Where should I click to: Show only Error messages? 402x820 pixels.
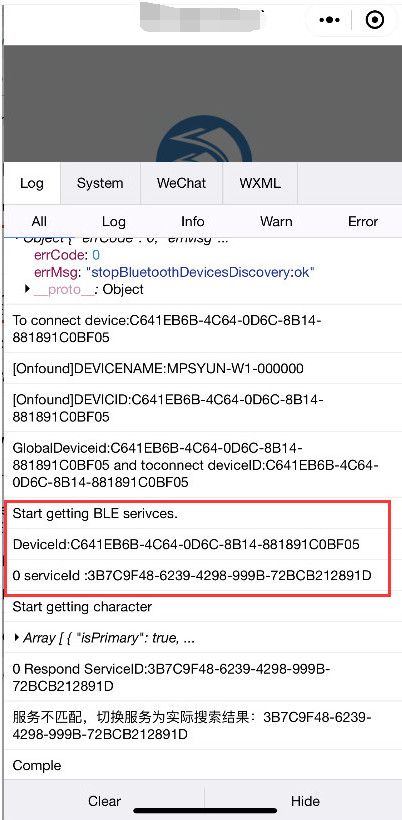363,221
